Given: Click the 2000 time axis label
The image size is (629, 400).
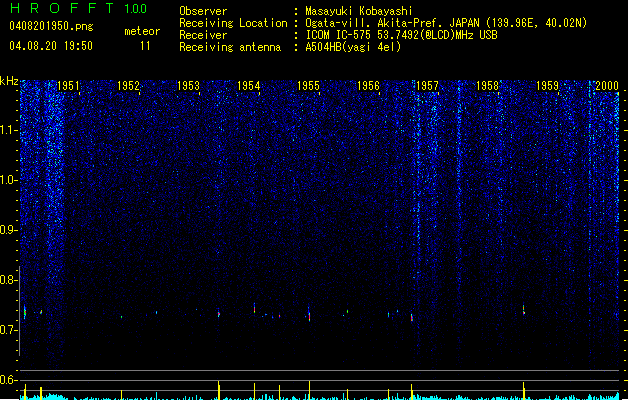Looking at the screenshot, I should tap(607, 86).
